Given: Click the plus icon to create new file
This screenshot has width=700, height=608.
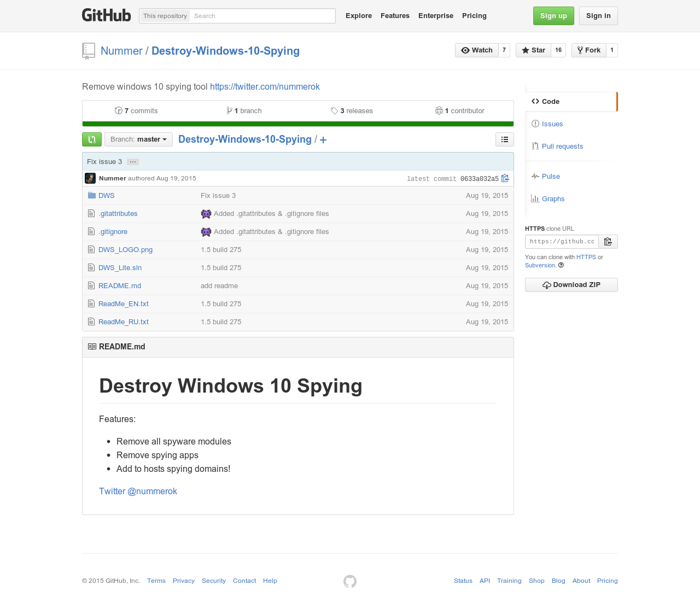Looking at the screenshot, I should click(x=323, y=140).
